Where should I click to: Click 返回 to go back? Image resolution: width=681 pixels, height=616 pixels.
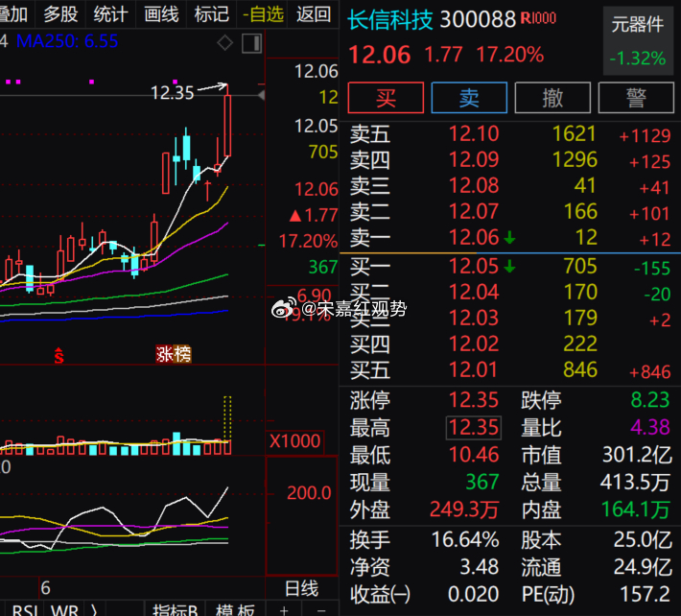(x=314, y=14)
